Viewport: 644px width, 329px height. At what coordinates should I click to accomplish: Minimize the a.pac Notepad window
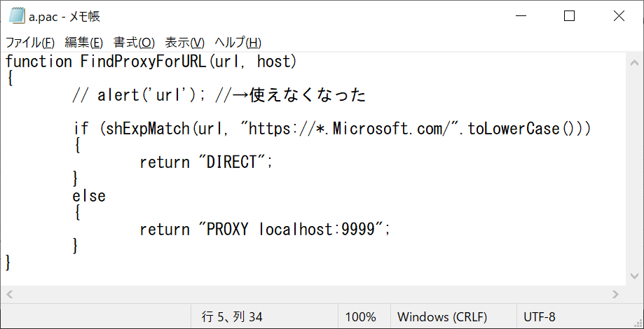tap(520, 16)
